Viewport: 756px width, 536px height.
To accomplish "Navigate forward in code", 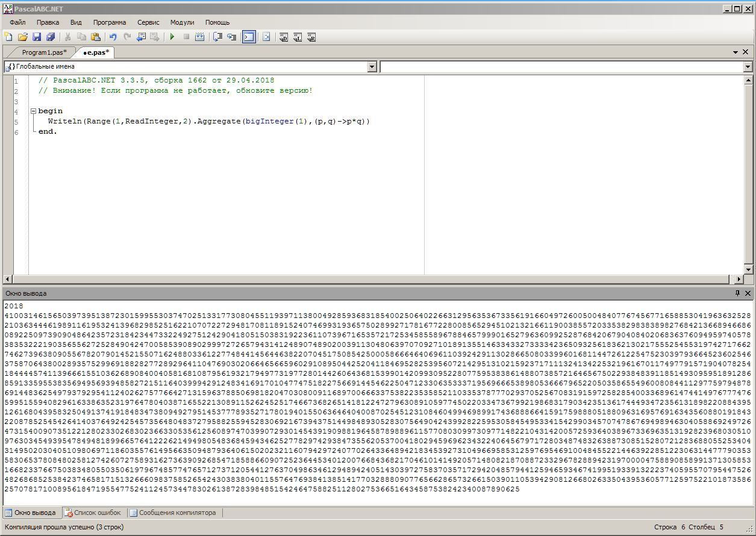I will [155, 37].
